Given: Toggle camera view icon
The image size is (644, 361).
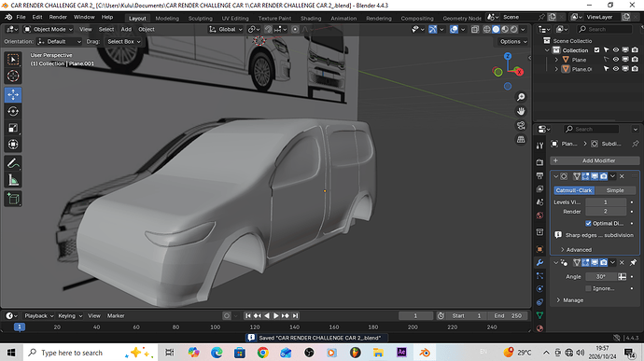Looking at the screenshot, I should [521, 125].
